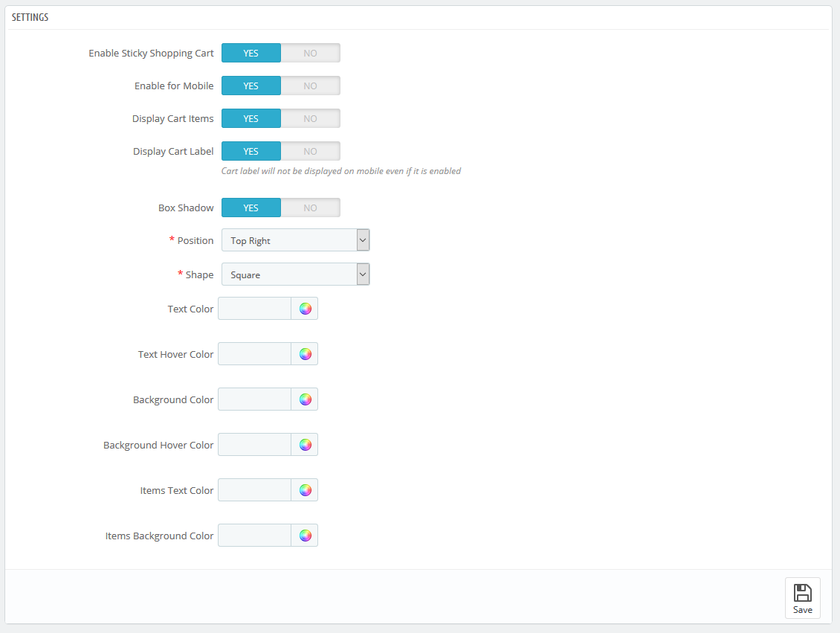Open the Text Color picker icon
Screen dimensions: 840x633
(305, 308)
